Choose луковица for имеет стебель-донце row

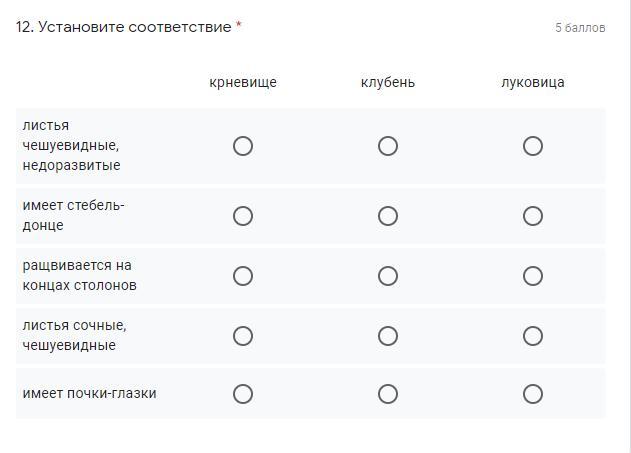pyautogui.click(x=533, y=216)
